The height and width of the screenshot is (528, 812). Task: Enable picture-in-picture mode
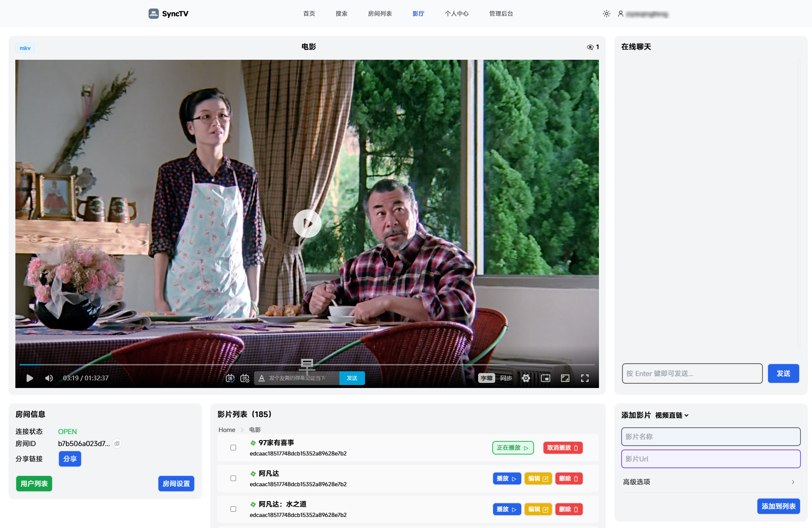[x=546, y=378]
